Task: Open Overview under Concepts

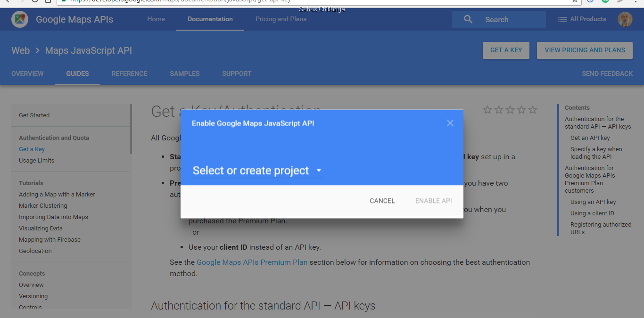Action: [x=31, y=285]
